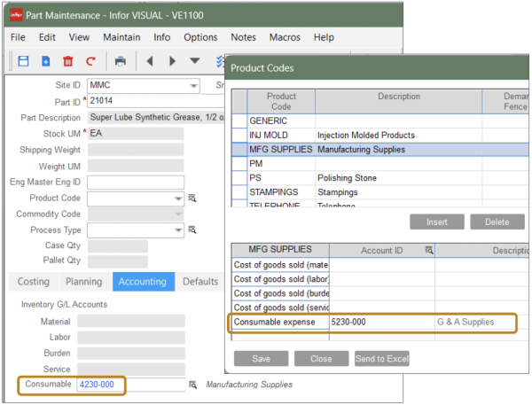Open browse icon next to Product Code
This screenshot has height=405, width=532.
(192, 199)
